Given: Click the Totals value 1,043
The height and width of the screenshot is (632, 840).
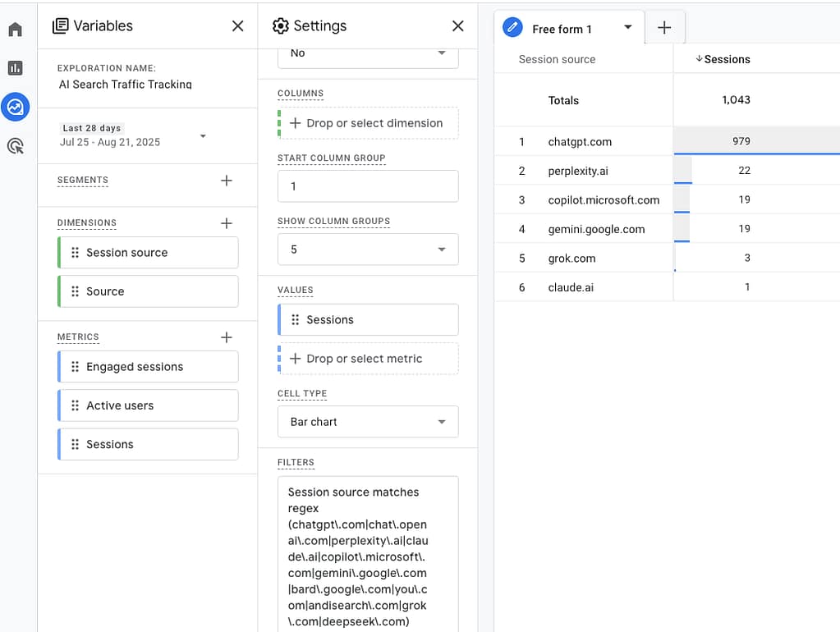Looking at the screenshot, I should (736, 99).
